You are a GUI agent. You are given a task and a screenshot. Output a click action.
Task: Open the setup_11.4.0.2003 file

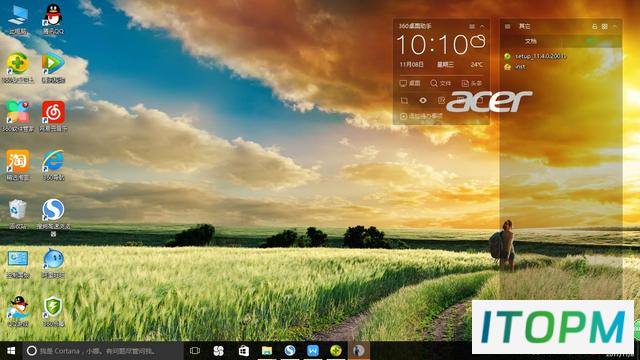536,56
